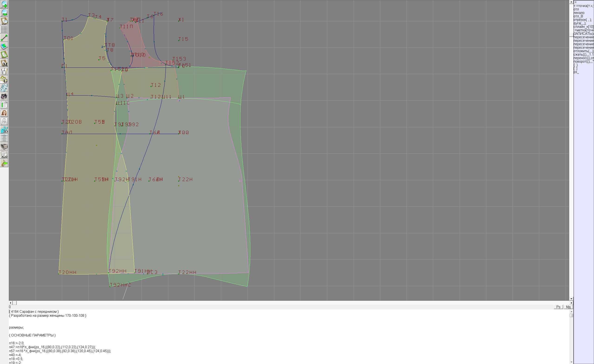Viewport: 594px width, 364px height.
Task: Open the pattern M modeling icon
Action: click(4, 63)
